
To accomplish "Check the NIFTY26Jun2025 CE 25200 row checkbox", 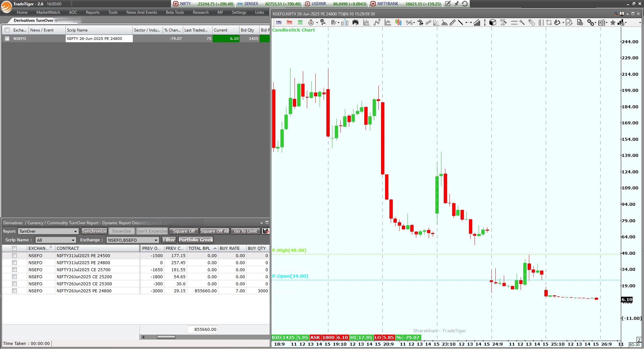I will point(14,277).
